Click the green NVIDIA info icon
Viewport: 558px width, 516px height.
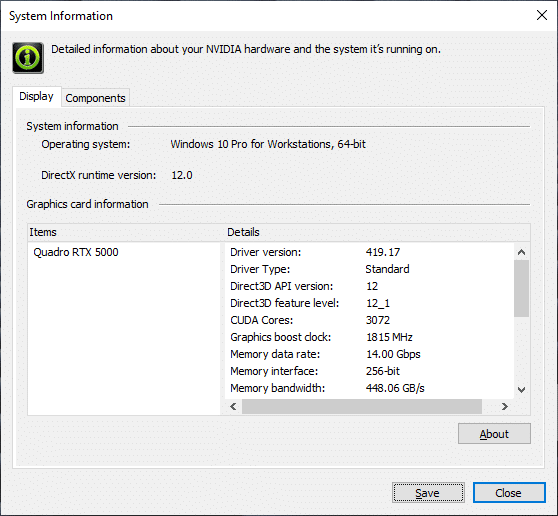[28, 58]
